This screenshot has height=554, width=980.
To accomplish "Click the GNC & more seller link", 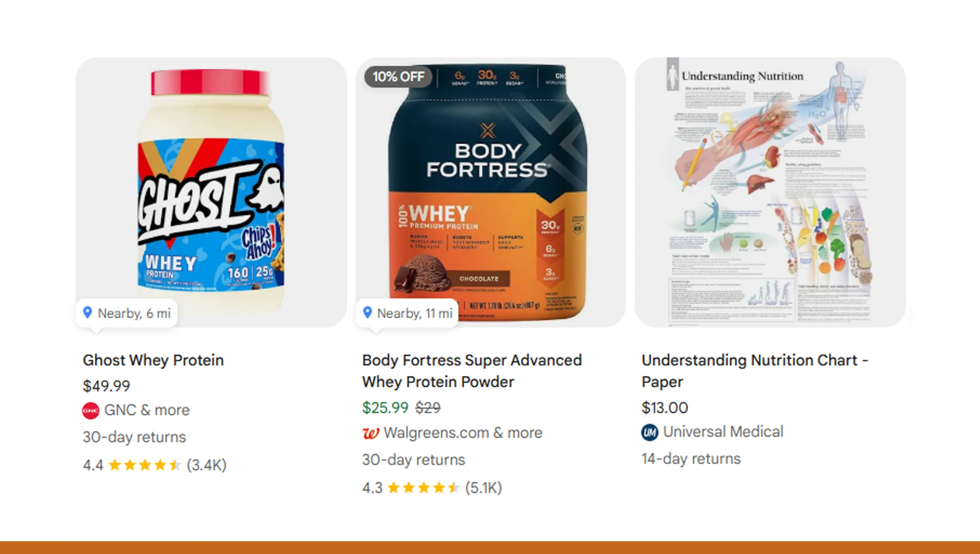I will click(147, 410).
